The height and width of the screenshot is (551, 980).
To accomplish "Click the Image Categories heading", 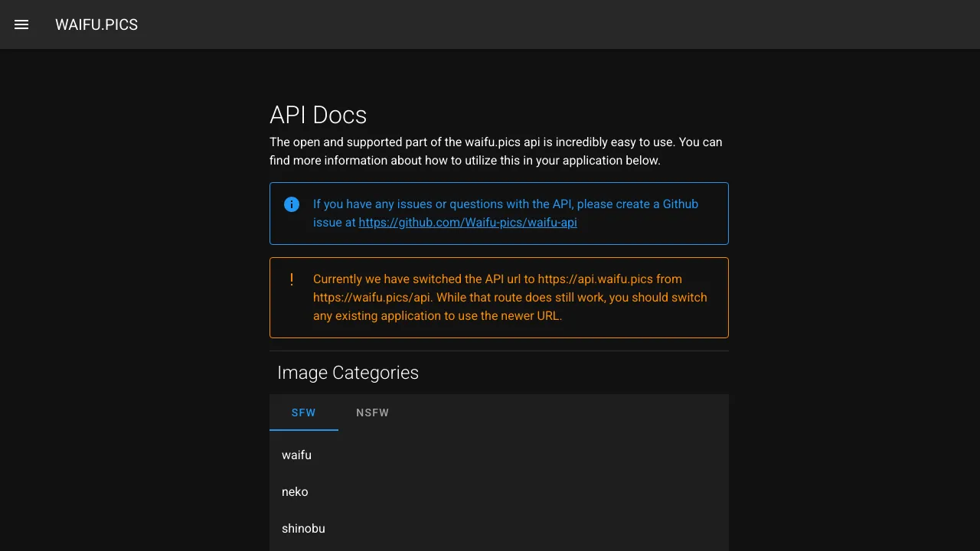I will (x=348, y=373).
